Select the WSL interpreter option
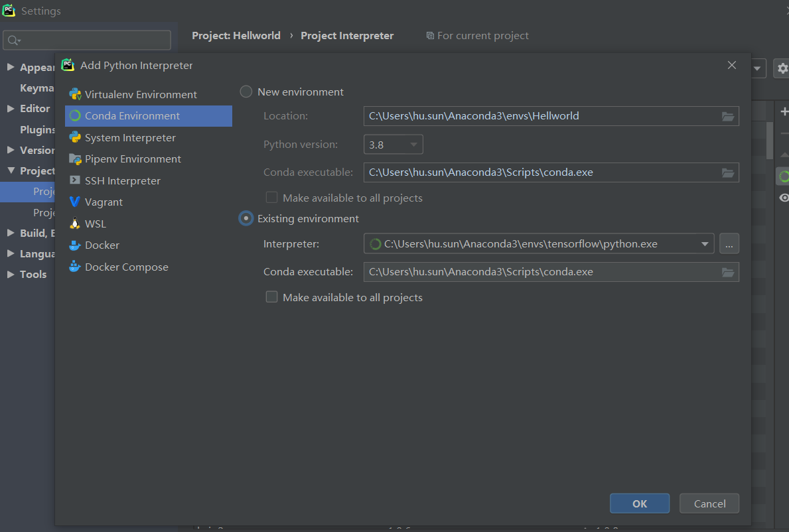 (94, 224)
